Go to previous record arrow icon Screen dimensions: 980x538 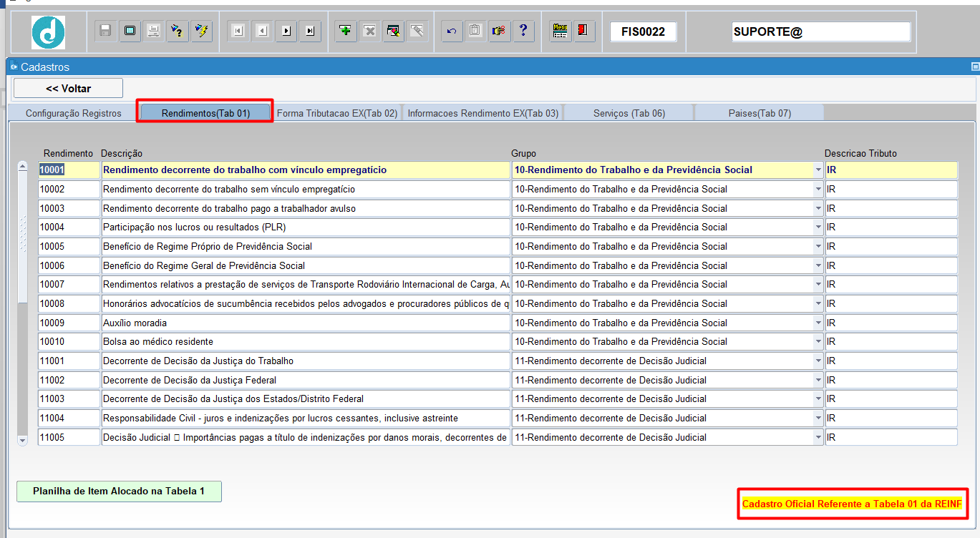[262, 31]
